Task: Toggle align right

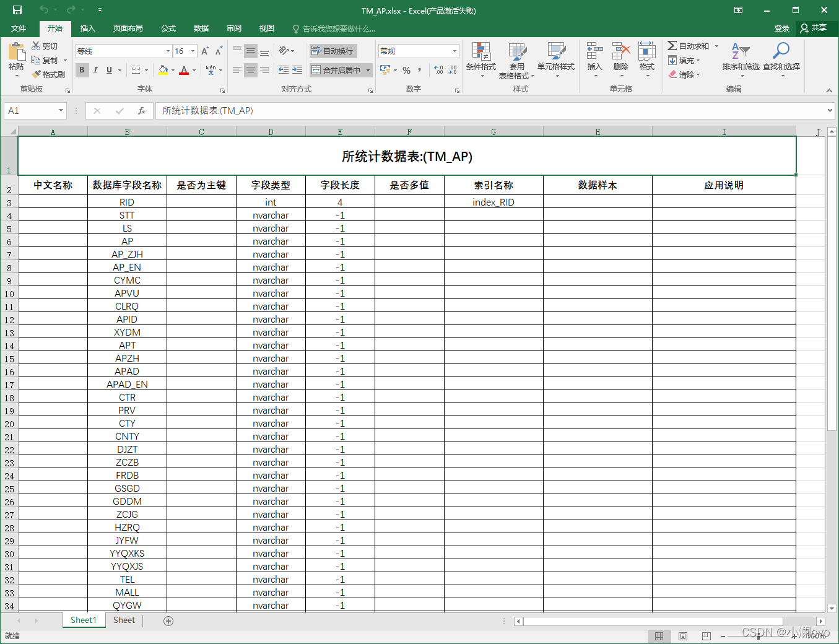Action: [x=264, y=70]
